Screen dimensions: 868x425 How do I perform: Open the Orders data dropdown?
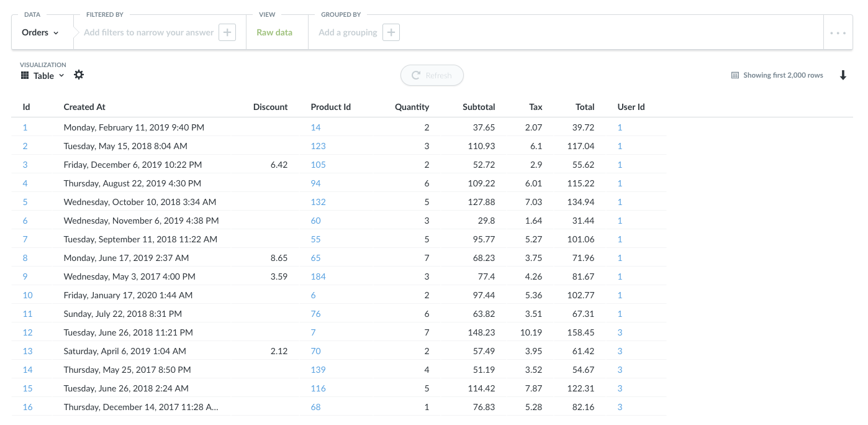tap(40, 32)
